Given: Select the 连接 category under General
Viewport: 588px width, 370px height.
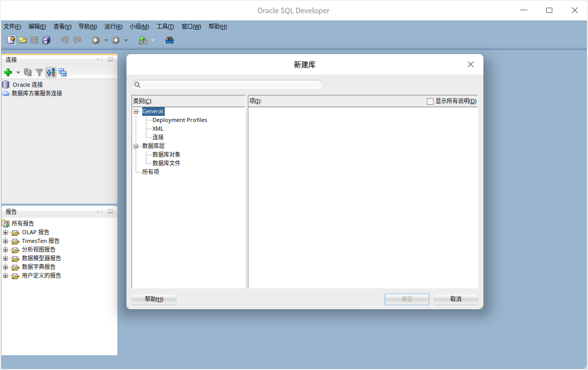Looking at the screenshot, I should 158,137.
